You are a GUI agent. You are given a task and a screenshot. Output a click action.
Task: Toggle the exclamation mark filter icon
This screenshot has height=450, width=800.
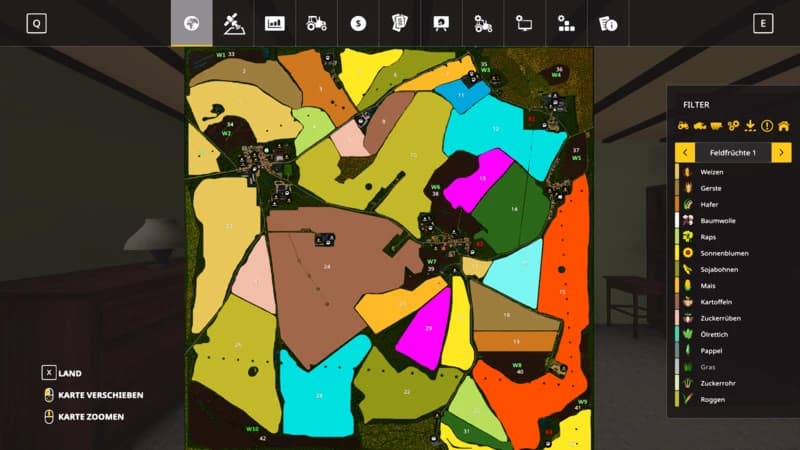767,126
